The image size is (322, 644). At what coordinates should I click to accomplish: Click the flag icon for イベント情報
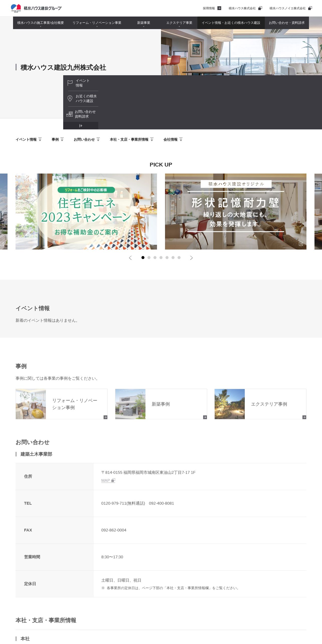pos(70,83)
